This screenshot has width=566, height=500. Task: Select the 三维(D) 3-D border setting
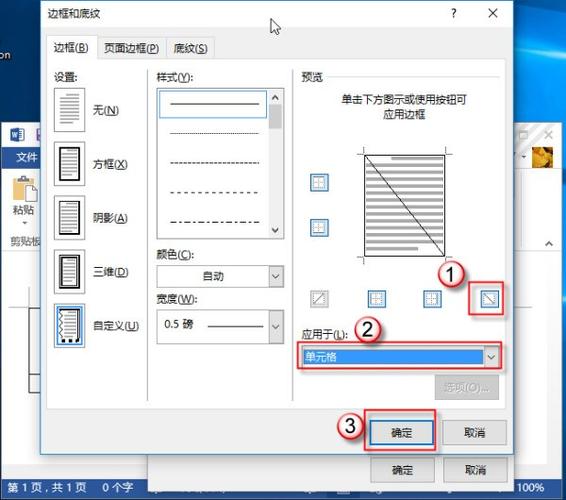69,271
